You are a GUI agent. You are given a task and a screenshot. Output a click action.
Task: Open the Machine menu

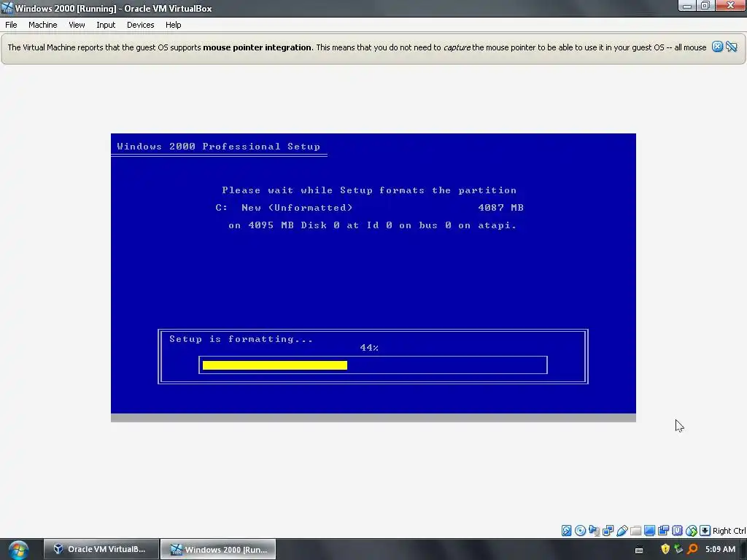43,25
